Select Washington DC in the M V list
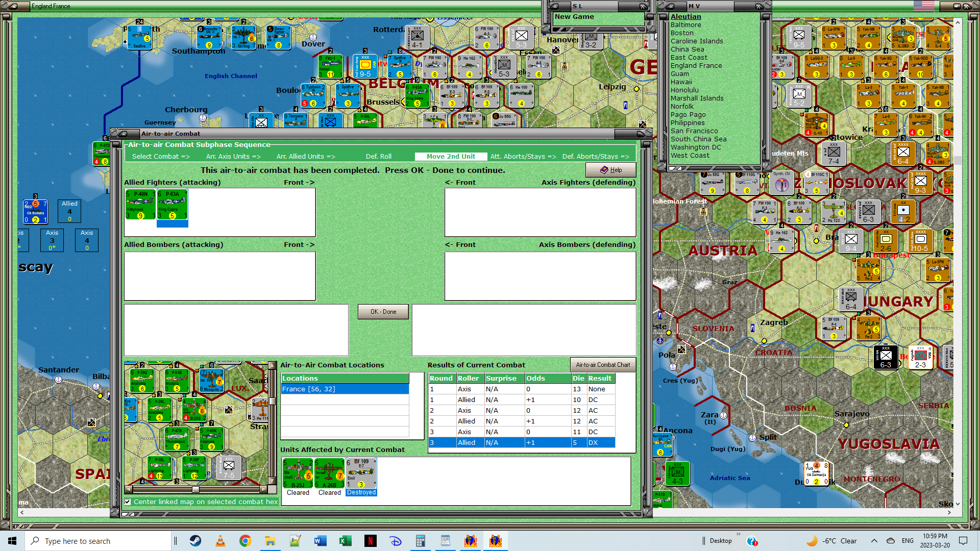The height and width of the screenshot is (551, 980). click(696, 147)
